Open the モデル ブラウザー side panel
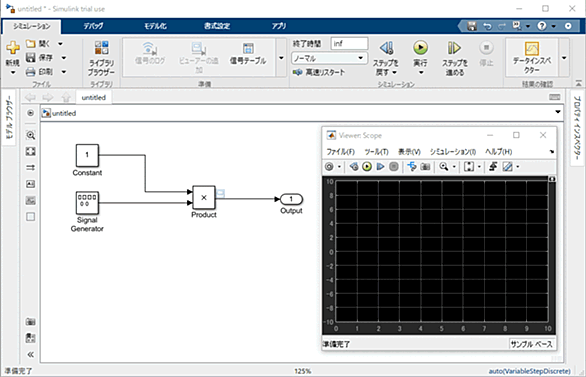The width and height of the screenshot is (586, 377). click(x=9, y=117)
